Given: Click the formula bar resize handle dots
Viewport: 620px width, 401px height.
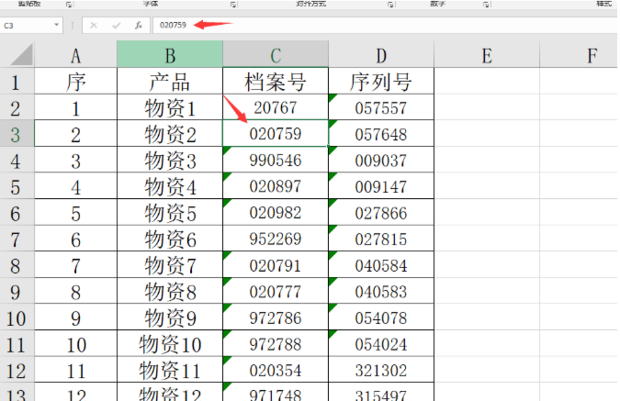Looking at the screenshot, I should (x=72, y=25).
